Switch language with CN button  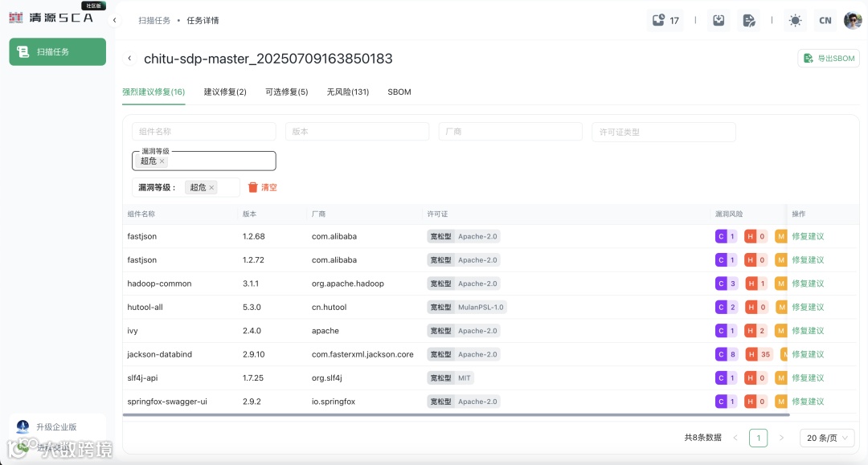[825, 20]
